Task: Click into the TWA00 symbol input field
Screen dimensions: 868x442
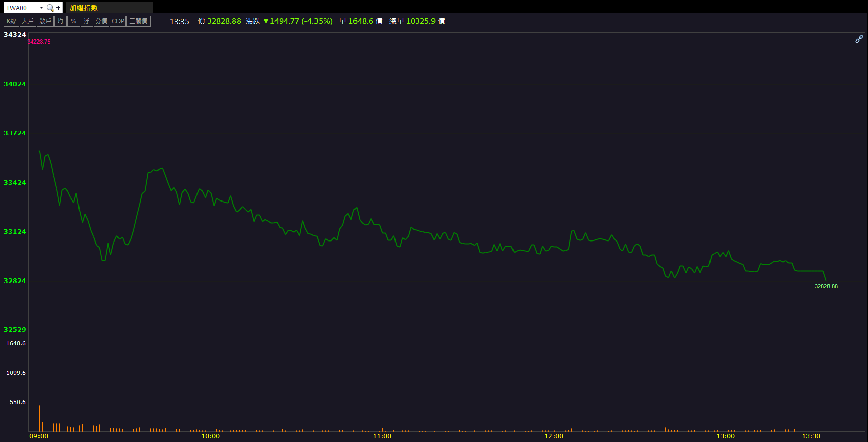Action: pyautogui.click(x=20, y=8)
